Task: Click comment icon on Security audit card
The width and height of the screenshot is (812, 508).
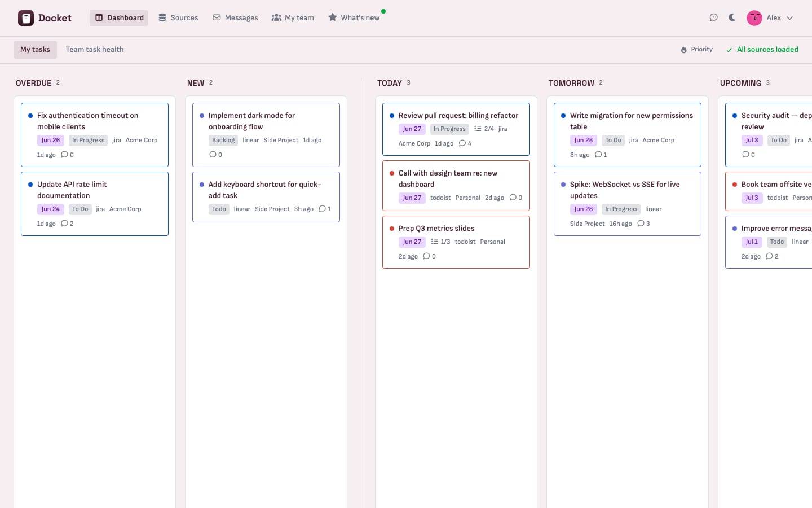Action: [x=745, y=155]
